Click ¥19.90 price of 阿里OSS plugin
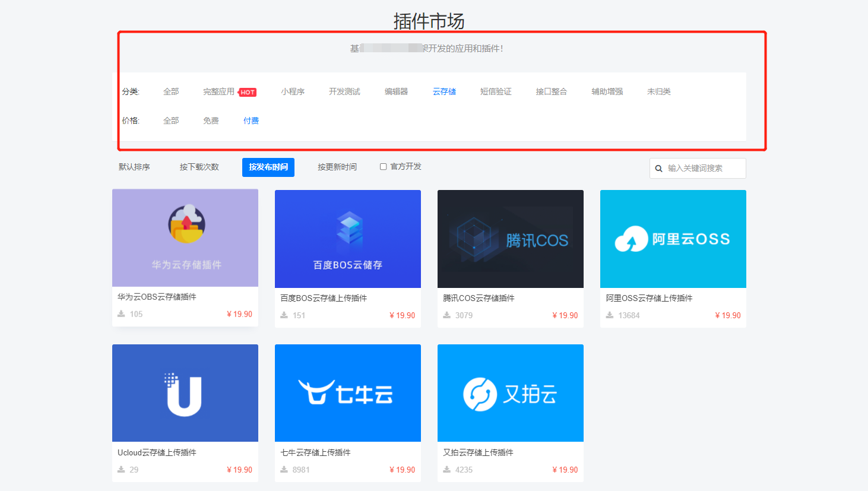868x491 pixels. click(x=727, y=315)
